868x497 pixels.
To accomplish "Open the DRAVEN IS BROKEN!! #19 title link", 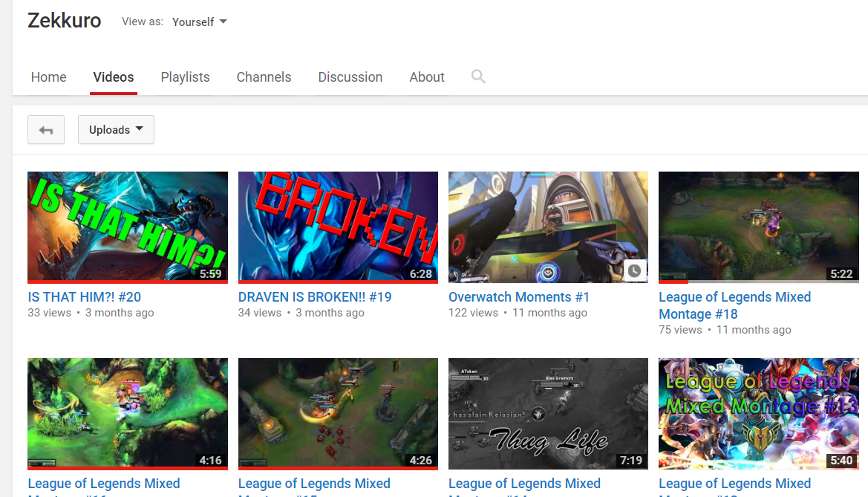I will (x=315, y=297).
